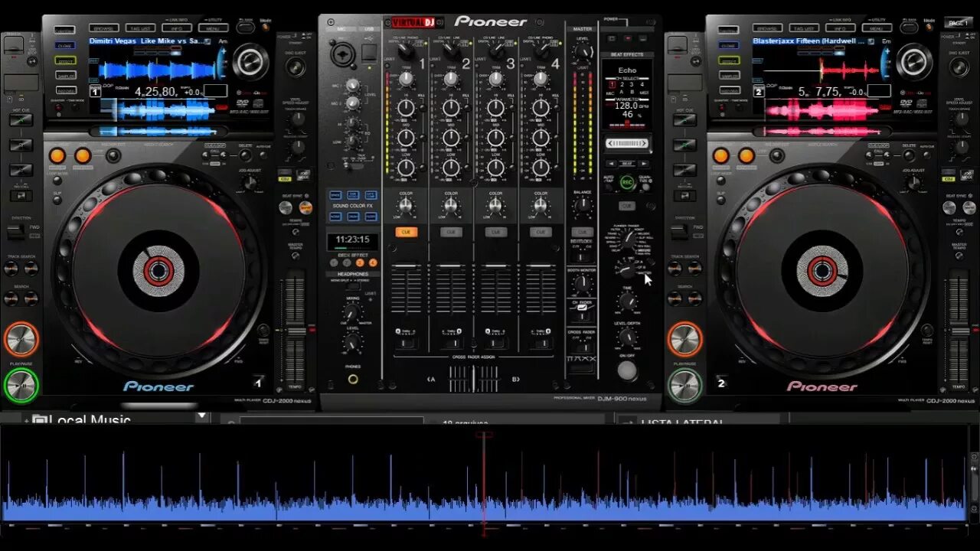Set Loop In on deck 1

57,156
